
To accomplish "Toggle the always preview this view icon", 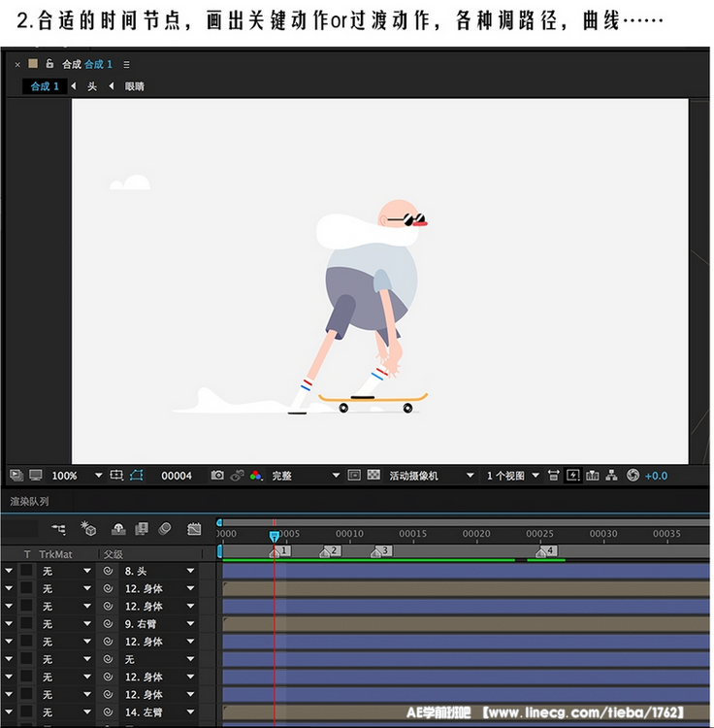I will point(16,475).
